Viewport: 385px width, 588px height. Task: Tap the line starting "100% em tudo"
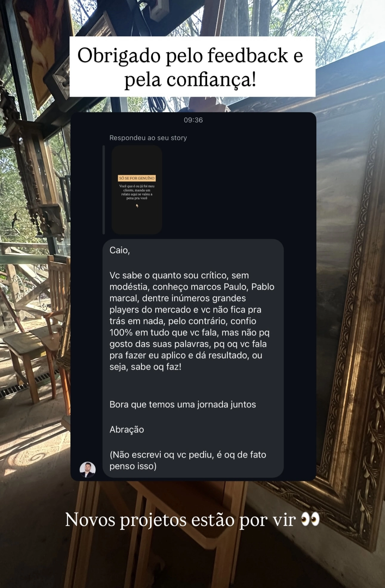pyautogui.click(x=190, y=333)
